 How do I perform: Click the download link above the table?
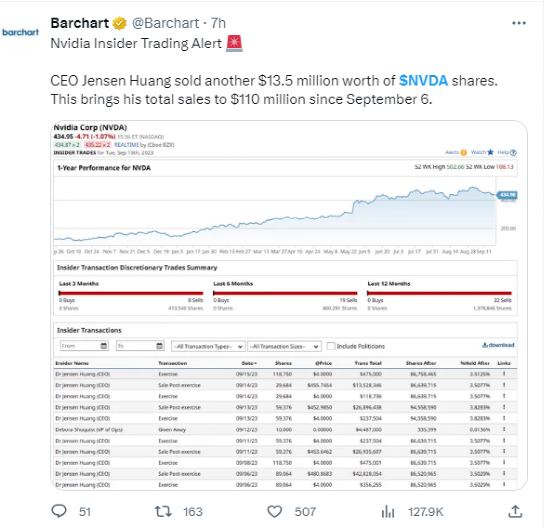click(498, 345)
